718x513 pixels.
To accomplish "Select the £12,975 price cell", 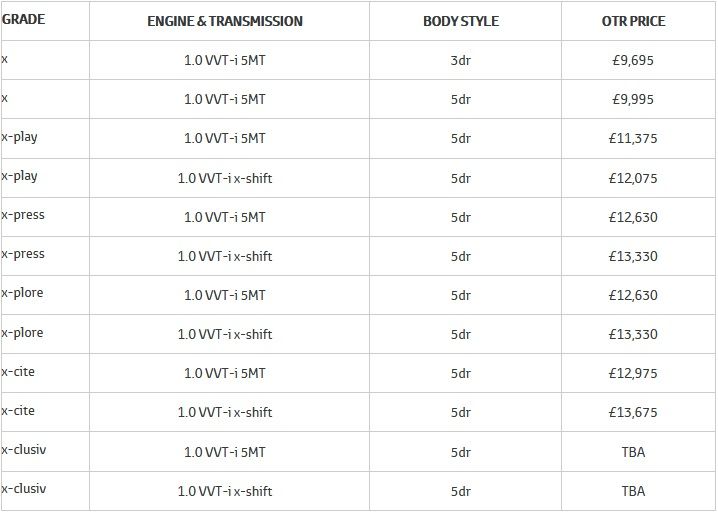I will [x=632, y=373].
